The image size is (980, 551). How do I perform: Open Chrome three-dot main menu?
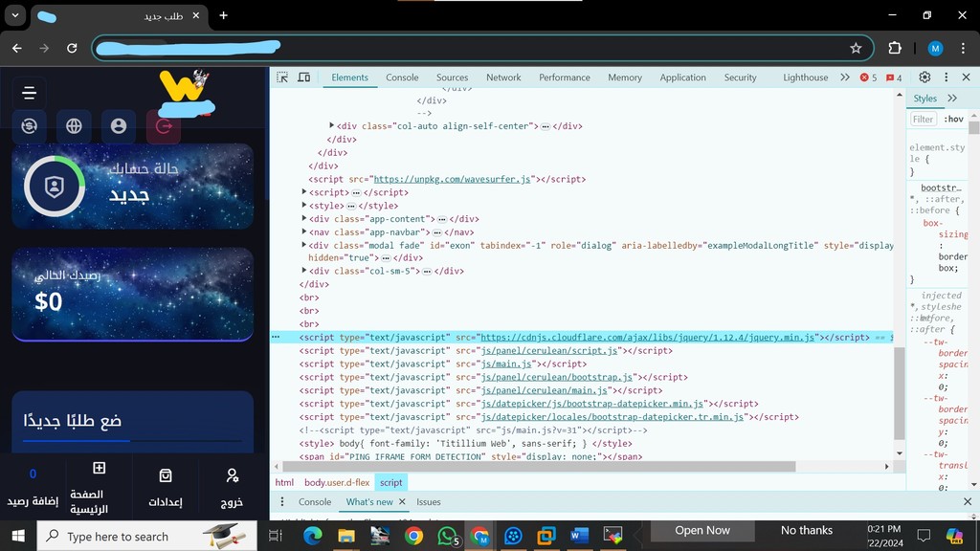[x=963, y=48]
